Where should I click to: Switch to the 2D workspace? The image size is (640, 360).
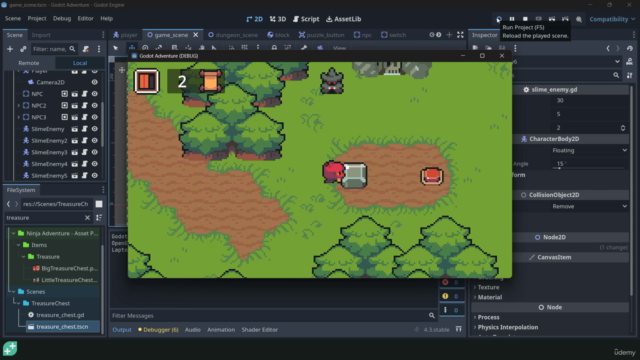pyautogui.click(x=254, y=19)
